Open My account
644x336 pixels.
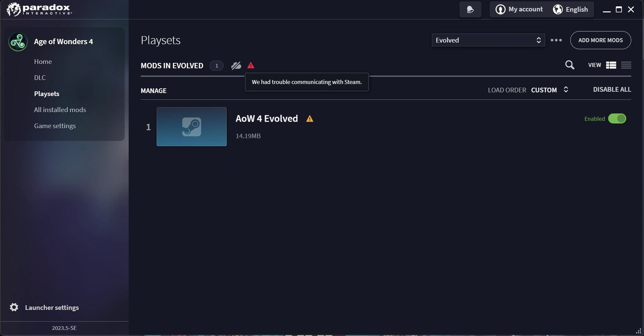click(519, 9)
